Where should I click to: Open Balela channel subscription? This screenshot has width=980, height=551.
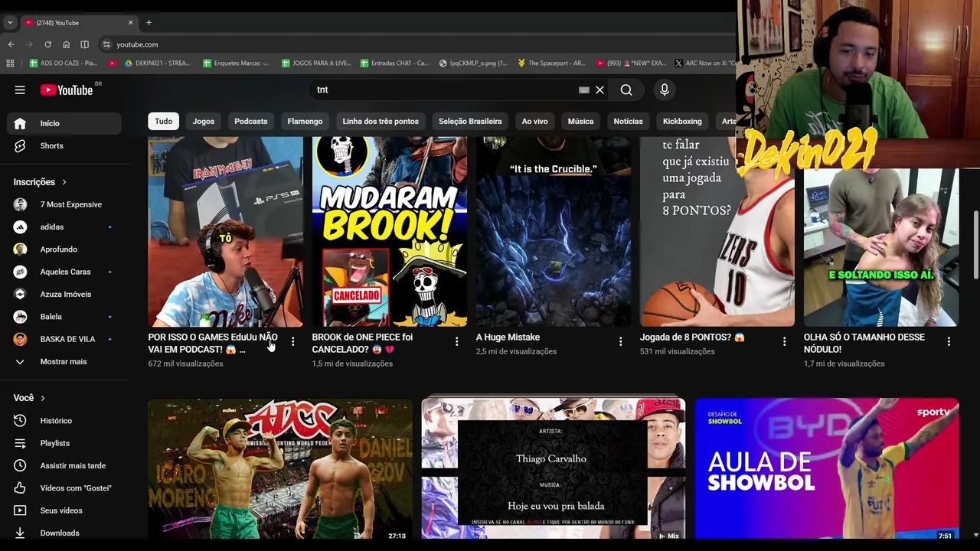coord(64,317)
